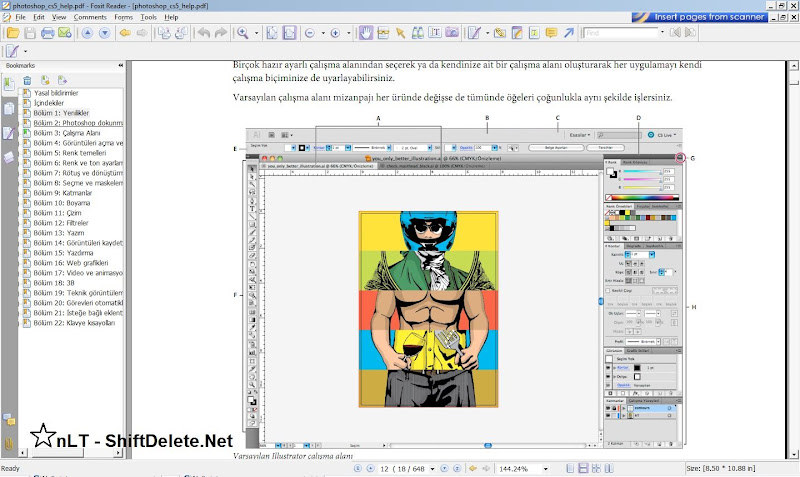Click the Save diskette icon

(30, 33)
